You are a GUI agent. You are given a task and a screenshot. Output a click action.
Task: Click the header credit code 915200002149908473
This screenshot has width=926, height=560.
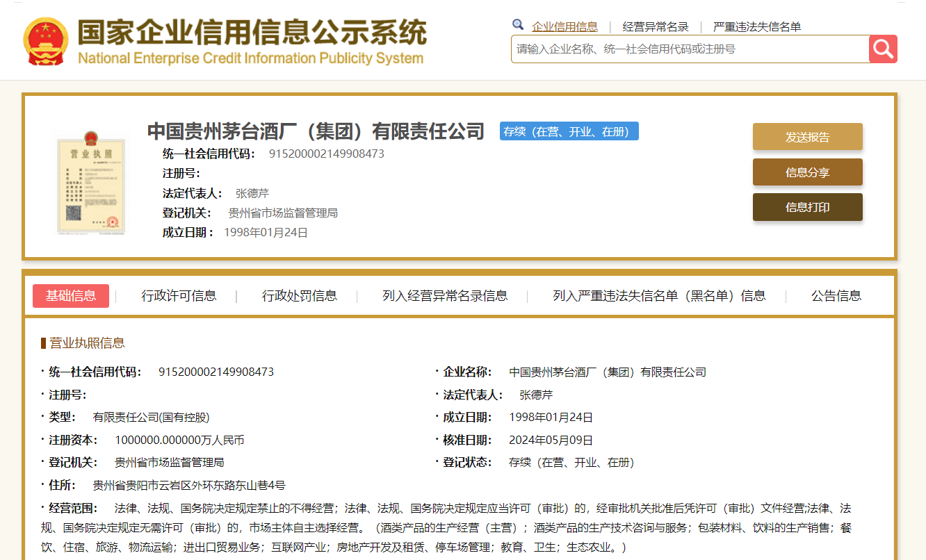pos(327,154)
